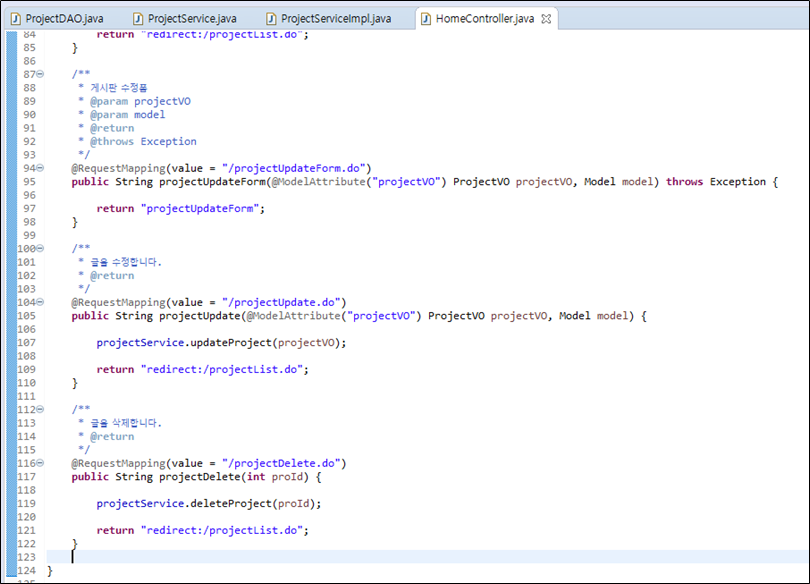Select the HomeController.java tab
The image size is (810, 584).
point(485,19)
